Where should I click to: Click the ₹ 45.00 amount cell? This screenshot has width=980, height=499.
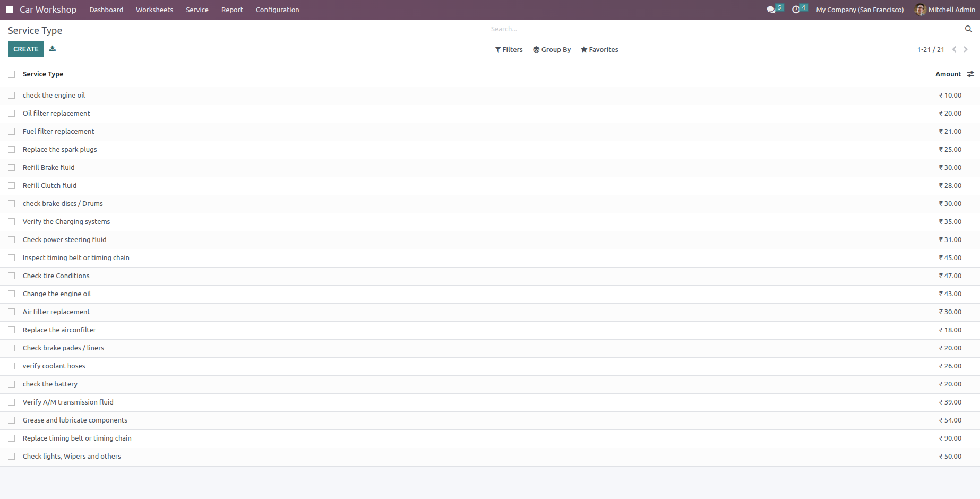950,258
